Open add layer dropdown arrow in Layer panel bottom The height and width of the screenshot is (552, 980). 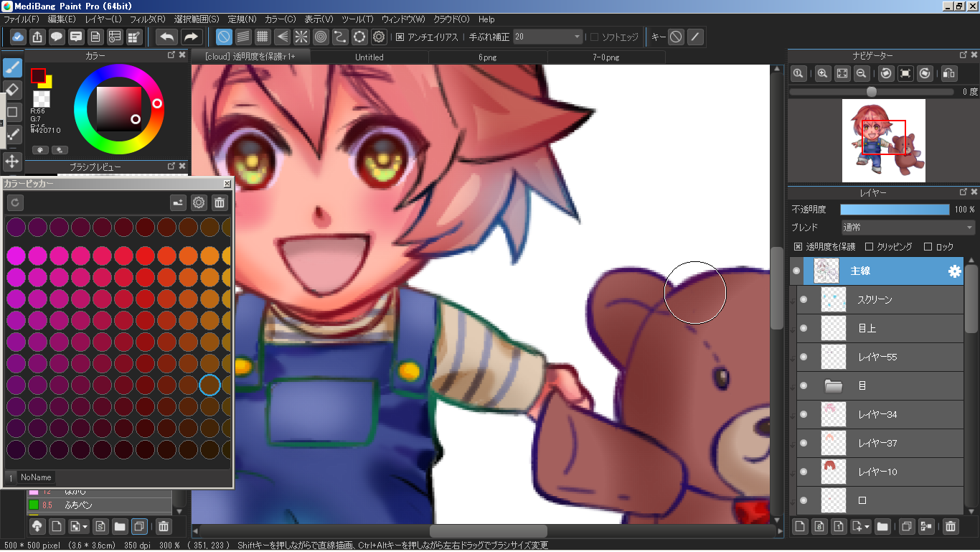867,527
